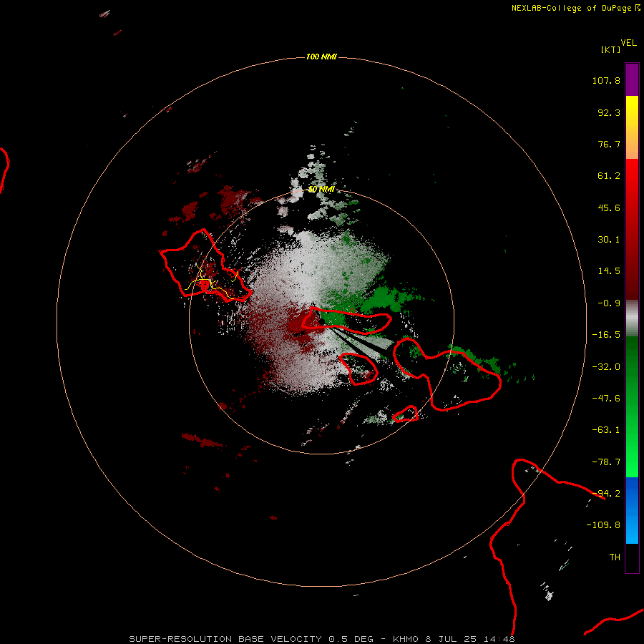Click the TH legend label
644x644 pixels.
point(615,557)
